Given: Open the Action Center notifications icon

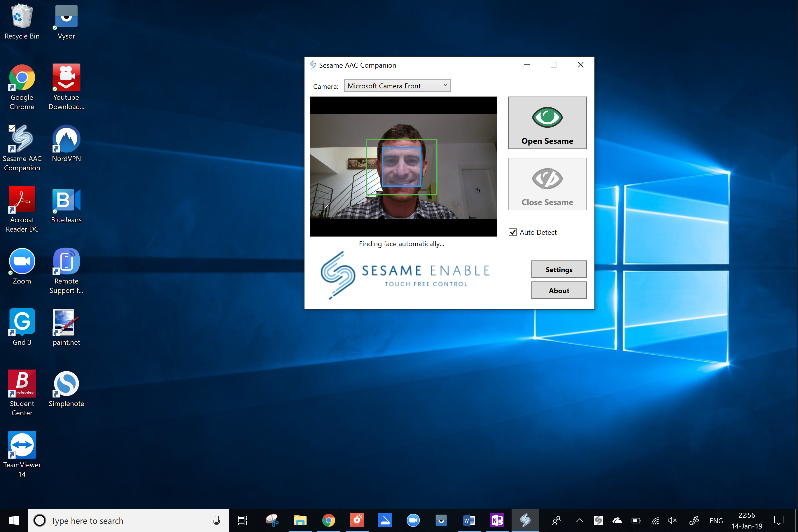Looking at the screenshot, I should tap(778, 520).
